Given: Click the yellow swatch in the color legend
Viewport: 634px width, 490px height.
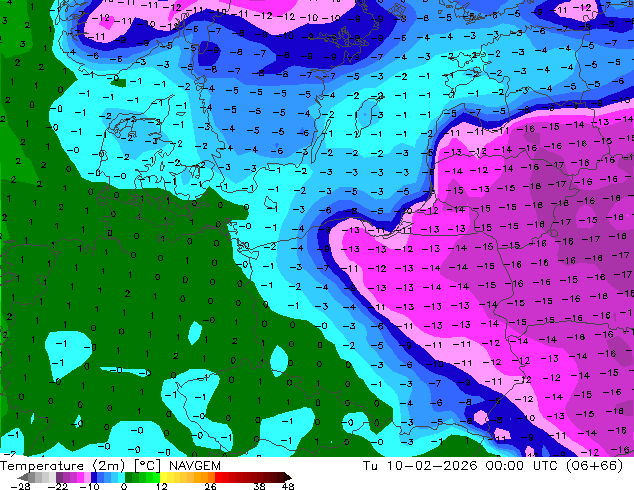Looking at the screenshot, I should [x=163, y=477].
